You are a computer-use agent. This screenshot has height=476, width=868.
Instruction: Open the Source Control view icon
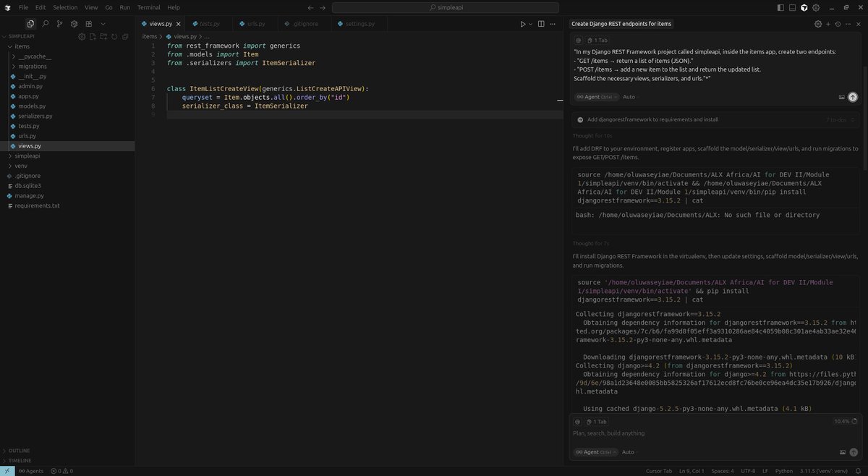click(59, 23)
